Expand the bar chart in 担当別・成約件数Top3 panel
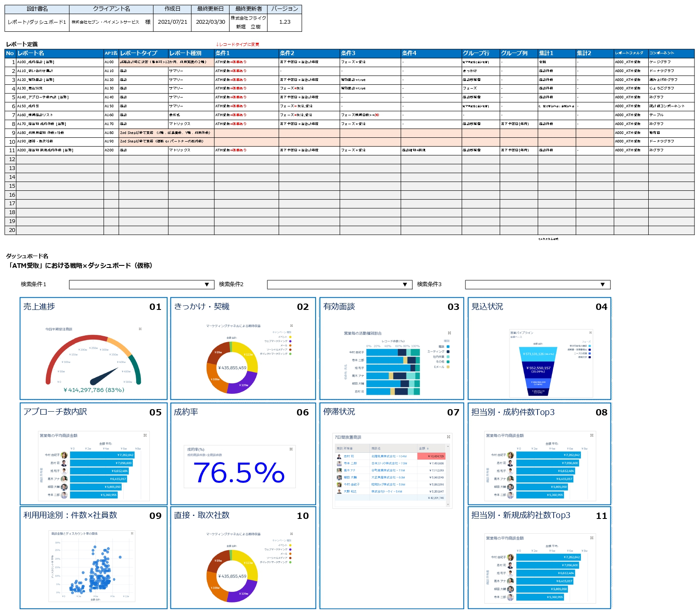Screen dimensions: 700x616 tap(592, 435)
